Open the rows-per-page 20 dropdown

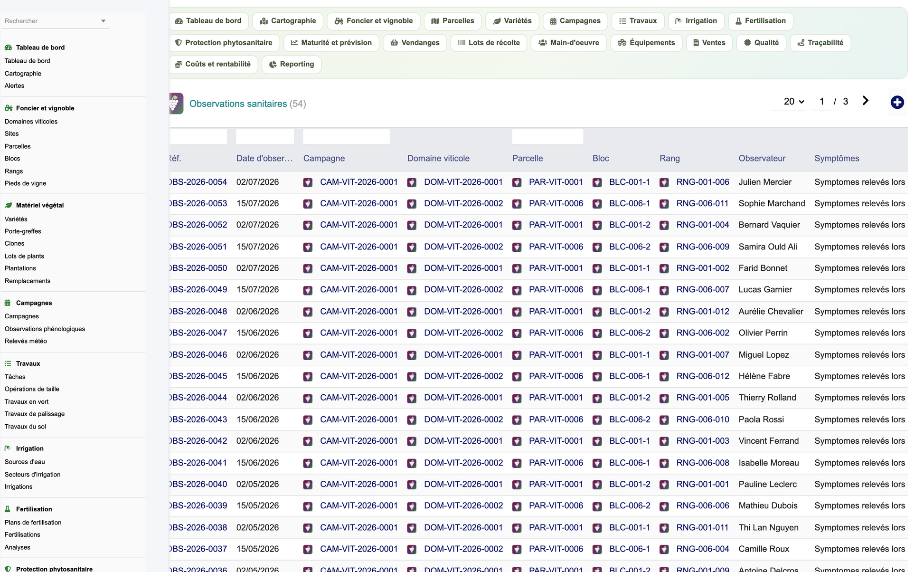[x=793, y=102]
